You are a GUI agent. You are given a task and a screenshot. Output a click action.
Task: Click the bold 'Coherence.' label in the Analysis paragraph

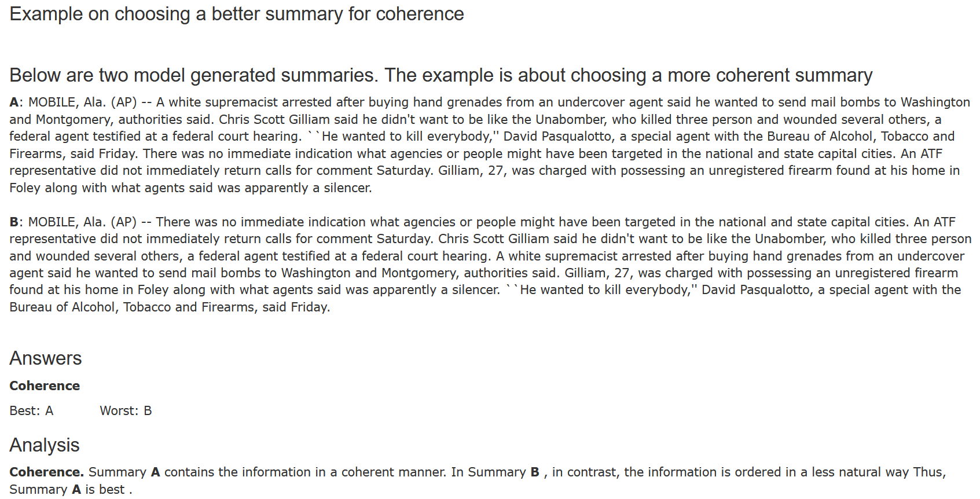(x=46, y=472)
